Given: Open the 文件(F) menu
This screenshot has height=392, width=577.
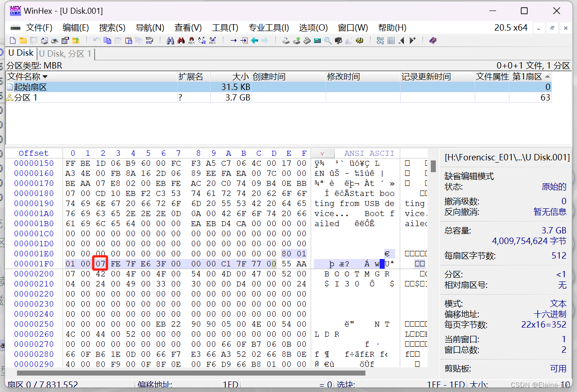Looking at the screenshot, I should coord(39,27).
